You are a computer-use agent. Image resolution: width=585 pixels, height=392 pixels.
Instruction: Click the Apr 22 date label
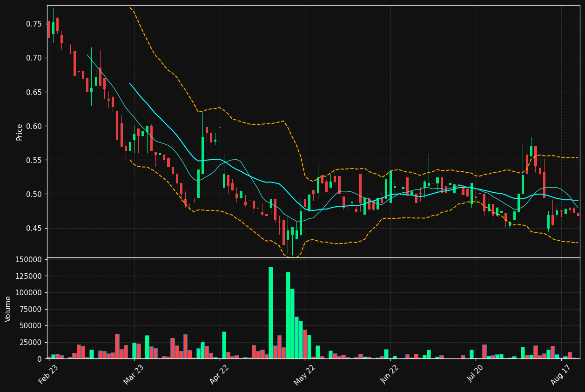219,374
